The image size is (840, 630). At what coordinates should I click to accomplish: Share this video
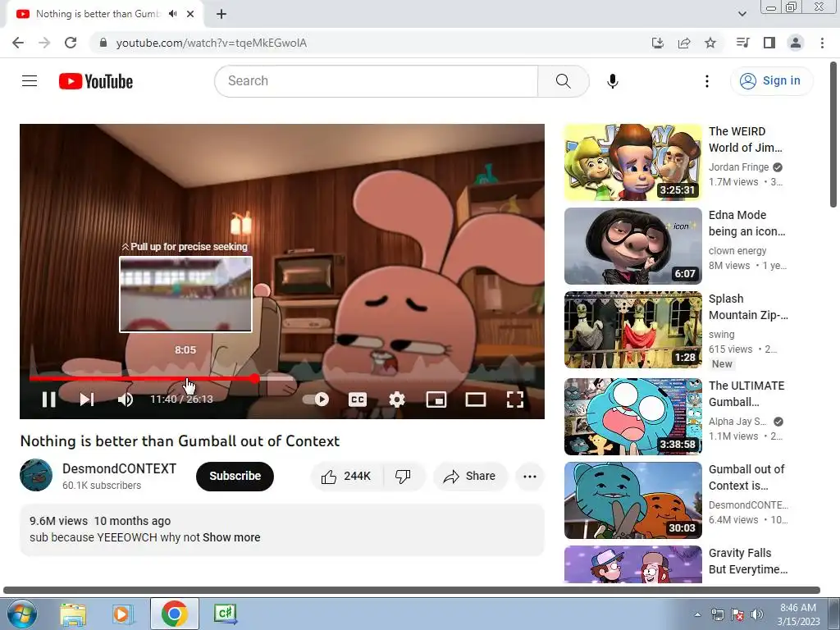(x=470, y=477)
